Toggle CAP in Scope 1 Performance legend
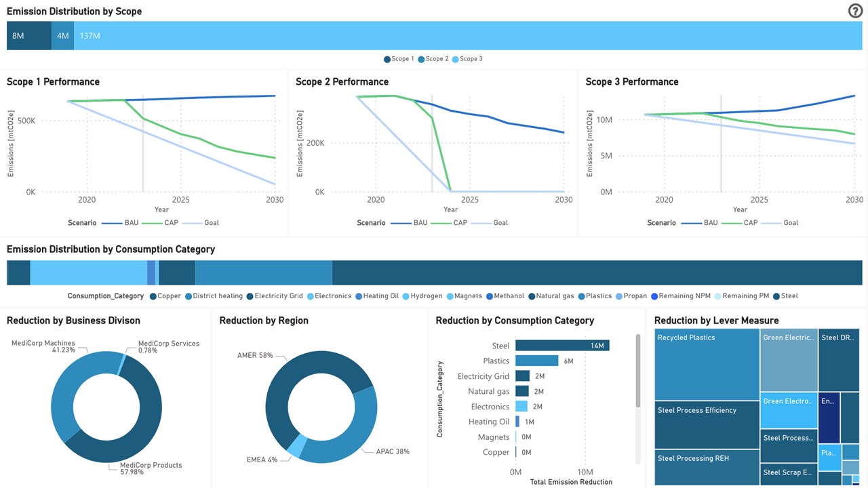This screenshot has width=868, height=488. point(160,222)
